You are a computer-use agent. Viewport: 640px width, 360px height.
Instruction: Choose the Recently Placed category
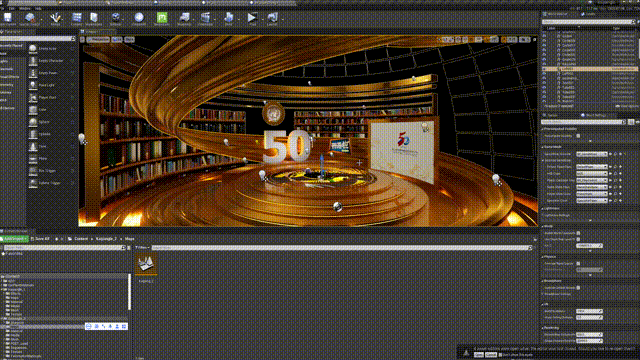tap(11, 46)
